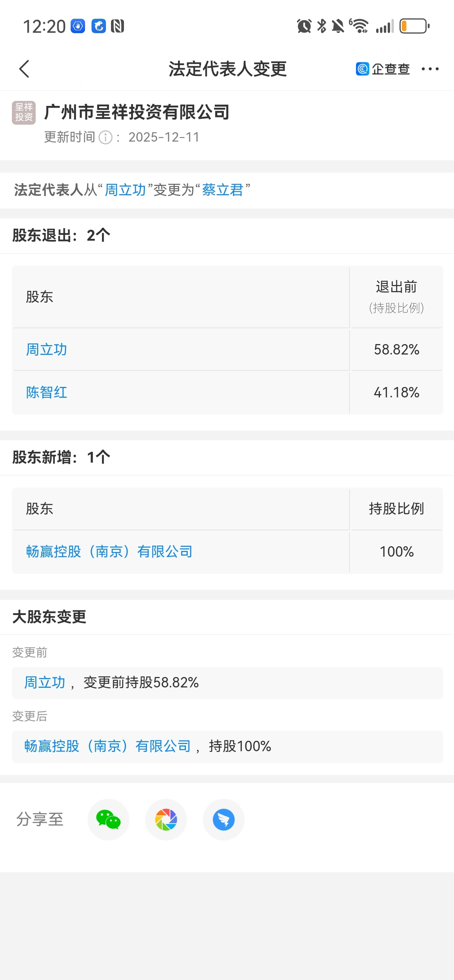Tap the NFC icon in status bar

point(117,26)
